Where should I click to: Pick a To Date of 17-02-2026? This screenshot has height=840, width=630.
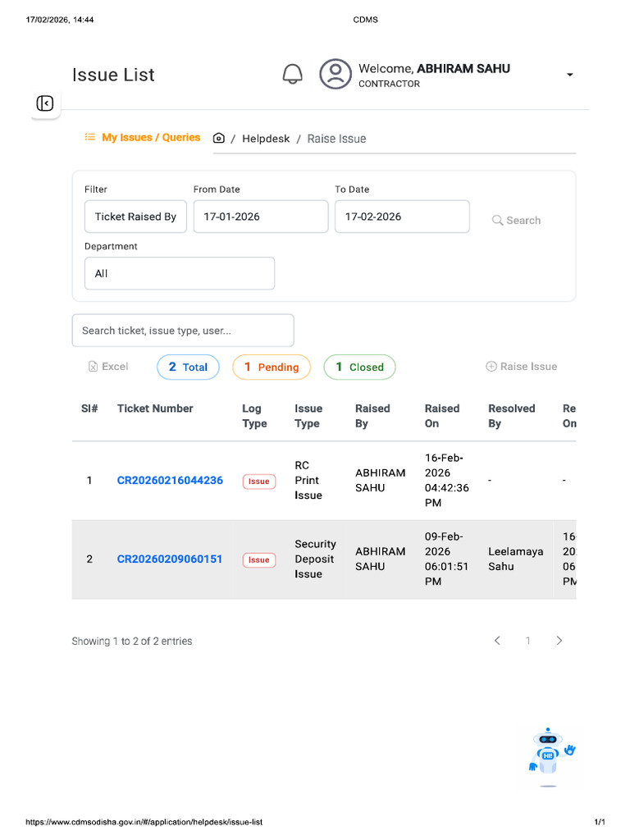click(402, 217)
